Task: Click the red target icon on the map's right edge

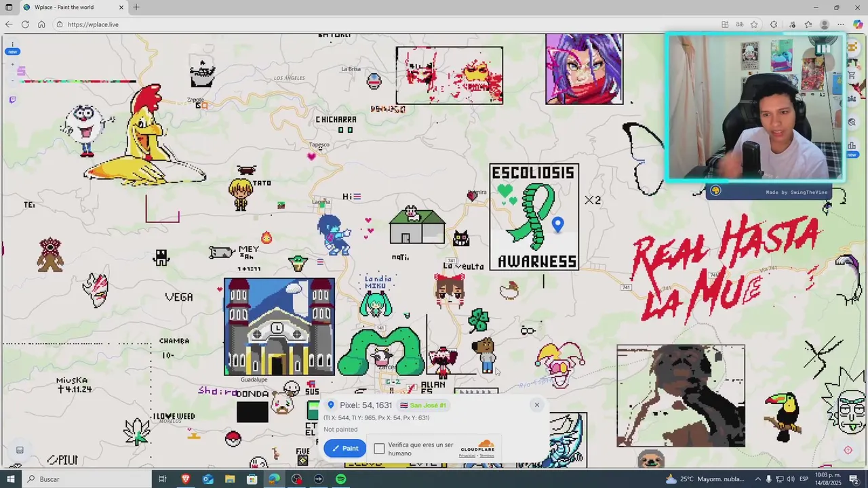Action: pos(848,450)
